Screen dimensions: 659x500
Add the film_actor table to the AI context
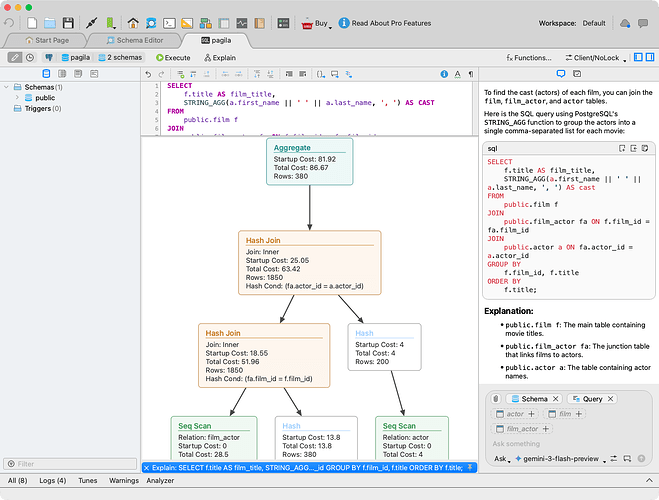(546, 429)
